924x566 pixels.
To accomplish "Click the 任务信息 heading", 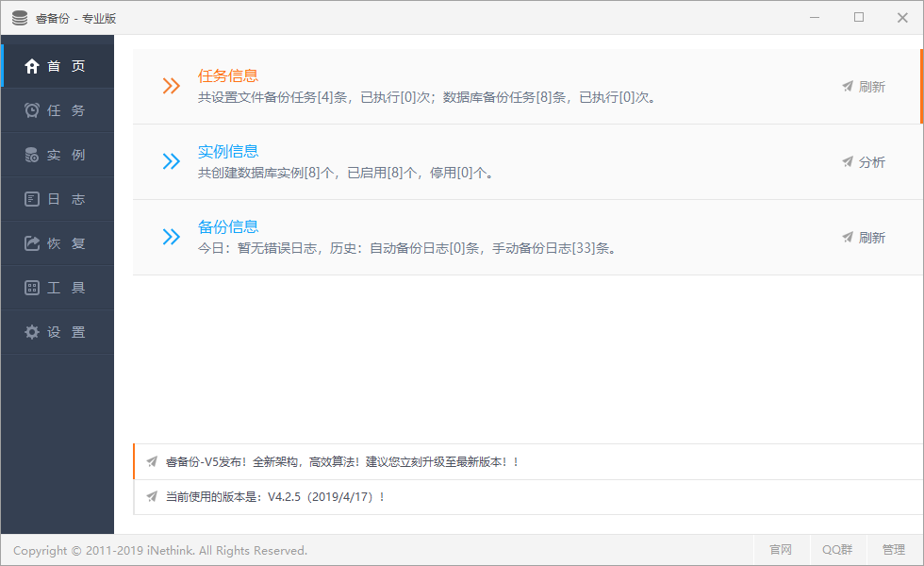I will click(228, 75).
